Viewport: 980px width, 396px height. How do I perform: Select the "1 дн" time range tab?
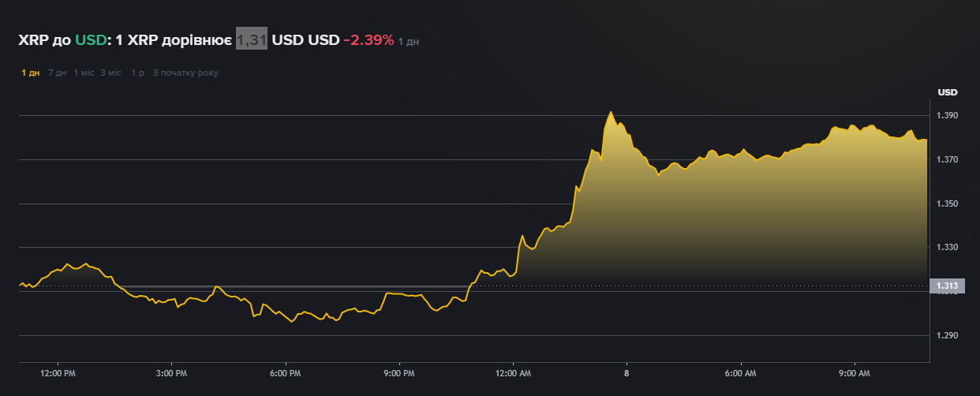click(30, 73)
